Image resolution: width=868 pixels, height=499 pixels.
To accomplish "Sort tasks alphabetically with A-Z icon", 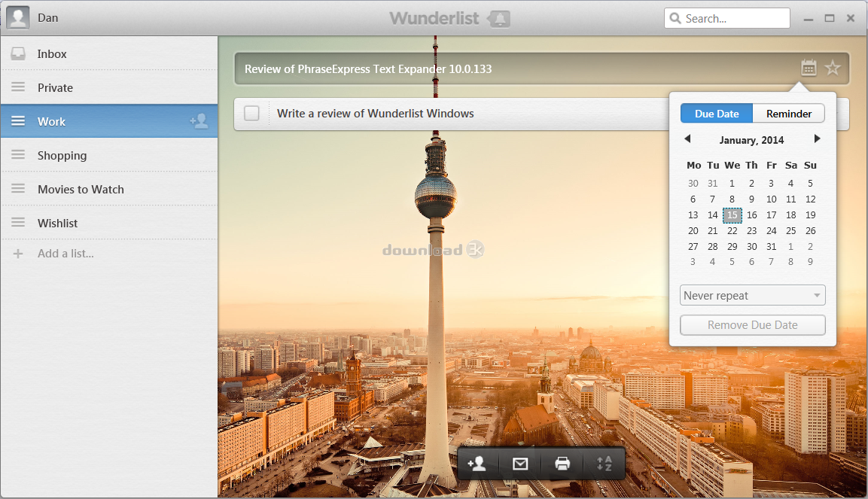I will (604, 464).
